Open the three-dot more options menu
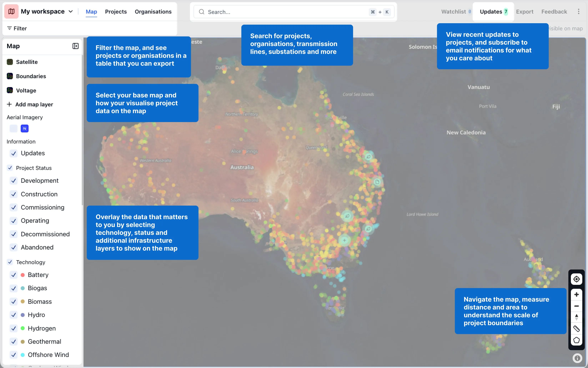The height and width of the screenshot is (368, 588). click(x=579, y=11)
